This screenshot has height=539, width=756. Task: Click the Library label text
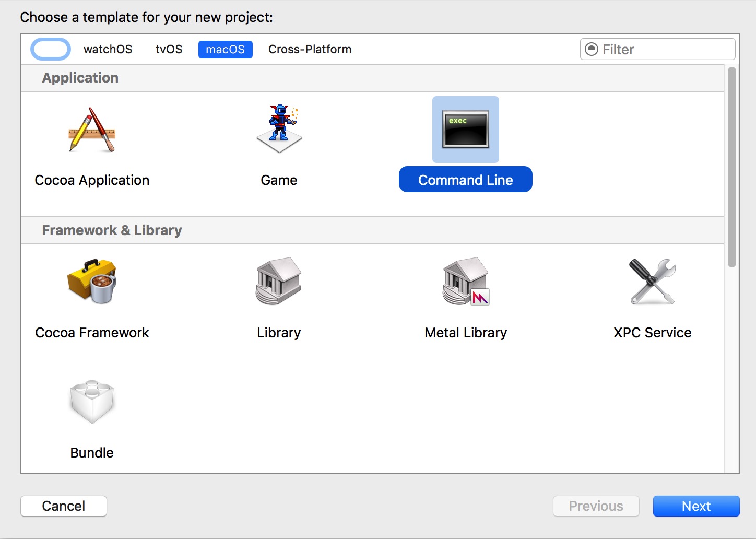[x=279, y=333]
